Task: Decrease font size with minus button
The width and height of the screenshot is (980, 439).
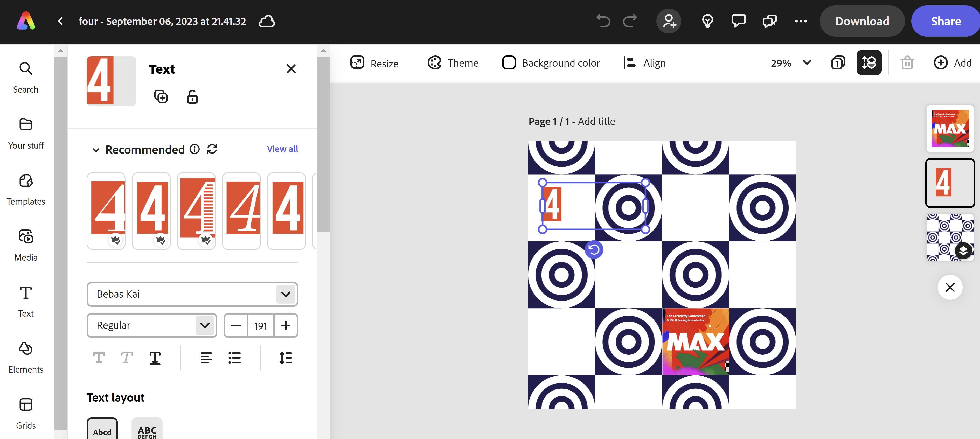Action: 236,326
